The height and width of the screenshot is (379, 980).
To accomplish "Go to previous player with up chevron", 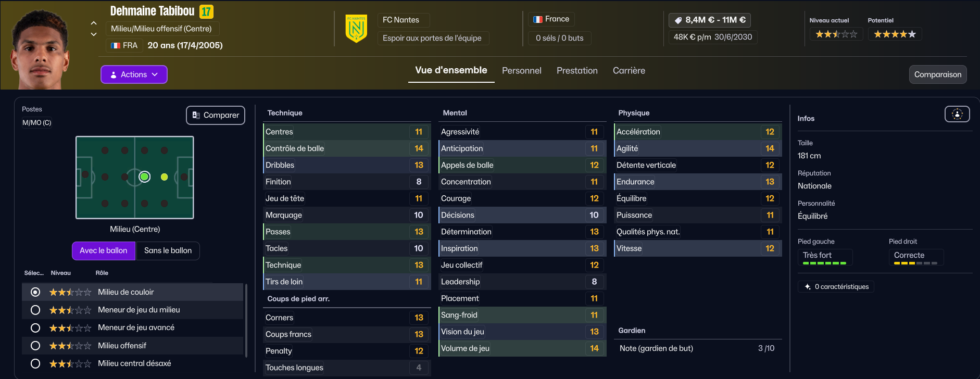I will point(94,23).
